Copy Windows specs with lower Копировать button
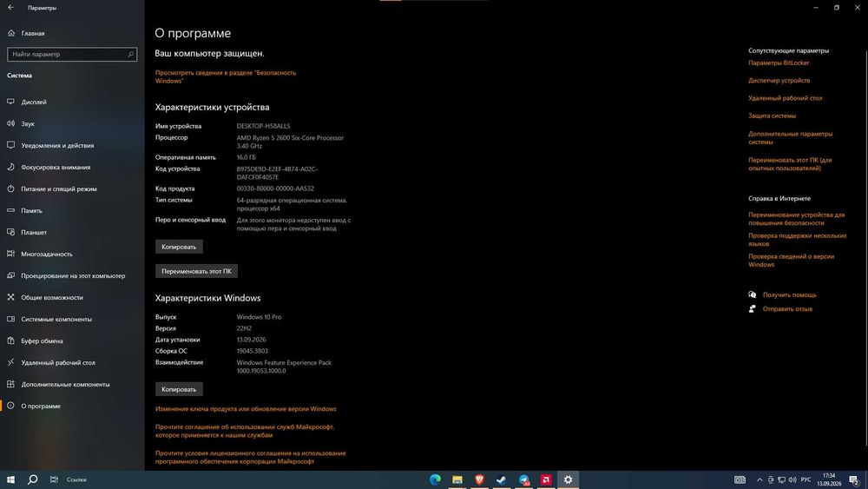868x489 pixels. click(179, 389)
